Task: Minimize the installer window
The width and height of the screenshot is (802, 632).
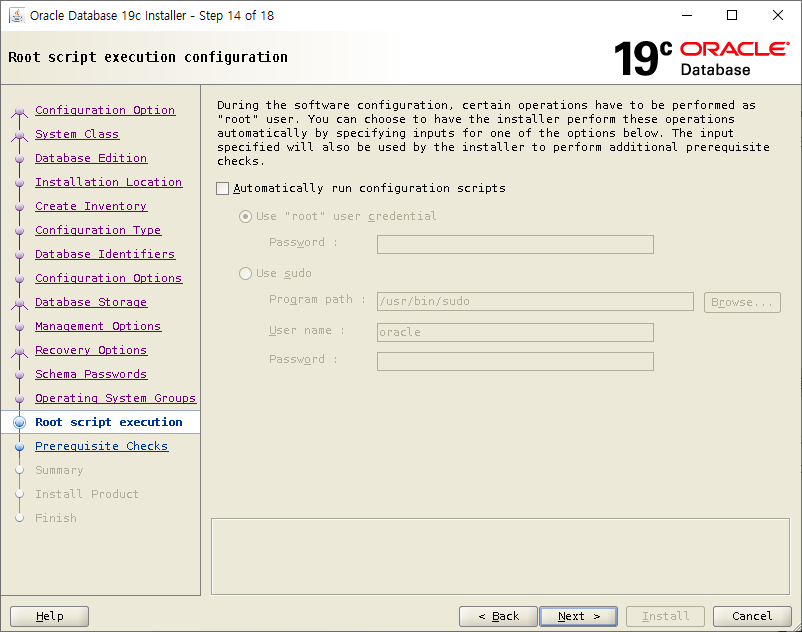Action: point(687,15)
